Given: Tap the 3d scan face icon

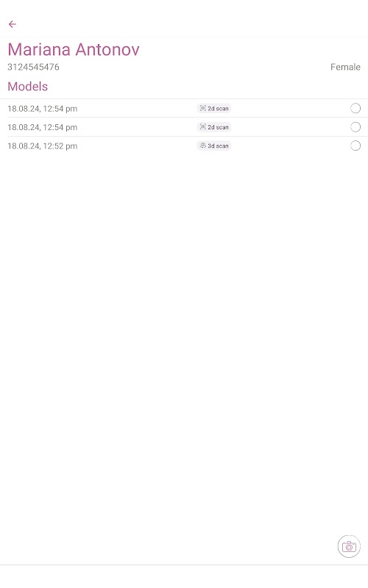Looking at the screenshot, I should pyautogui.click(x=203, y=146).
